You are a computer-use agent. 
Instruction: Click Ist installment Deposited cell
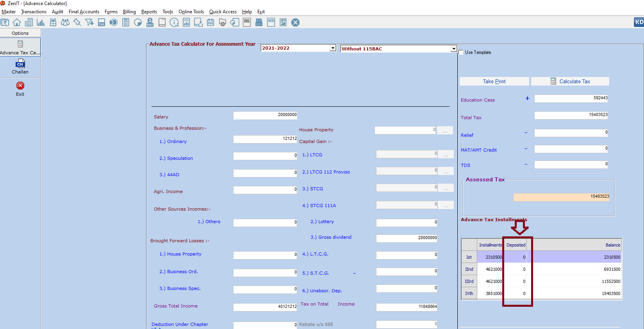point(516,257)
